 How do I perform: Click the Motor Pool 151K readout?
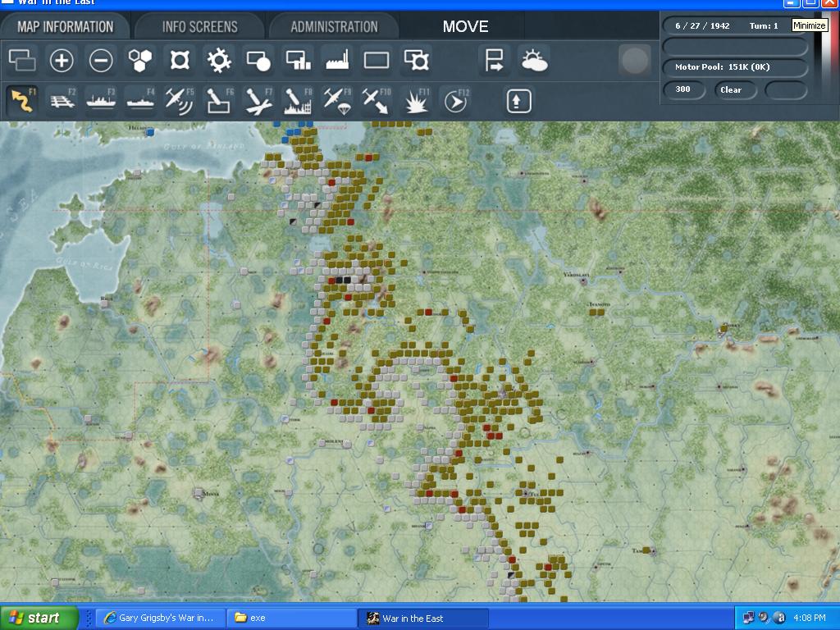point(735,67)
